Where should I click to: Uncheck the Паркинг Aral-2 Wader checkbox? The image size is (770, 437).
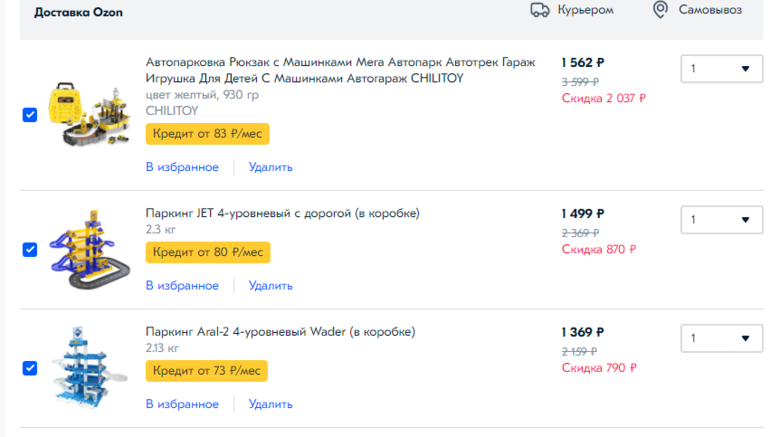tap(29, 368)
